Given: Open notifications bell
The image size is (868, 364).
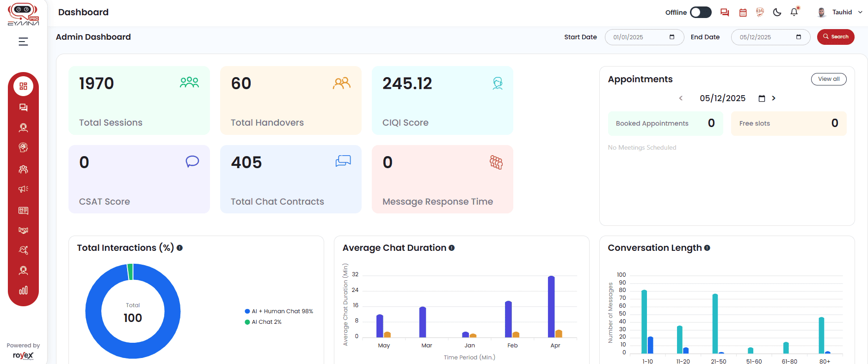Looking at the screenshot, I should click(x=794, y=12).
